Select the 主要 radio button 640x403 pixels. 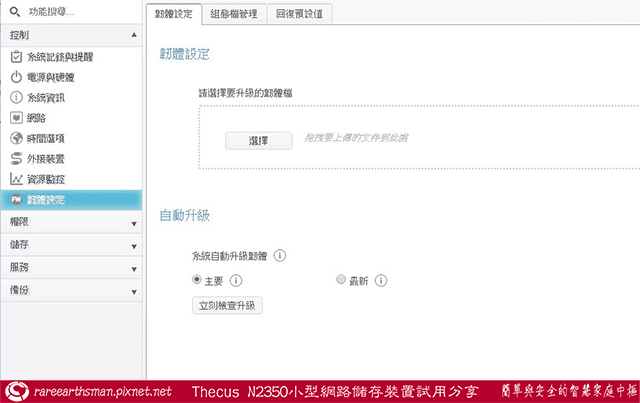pos(197,281)
